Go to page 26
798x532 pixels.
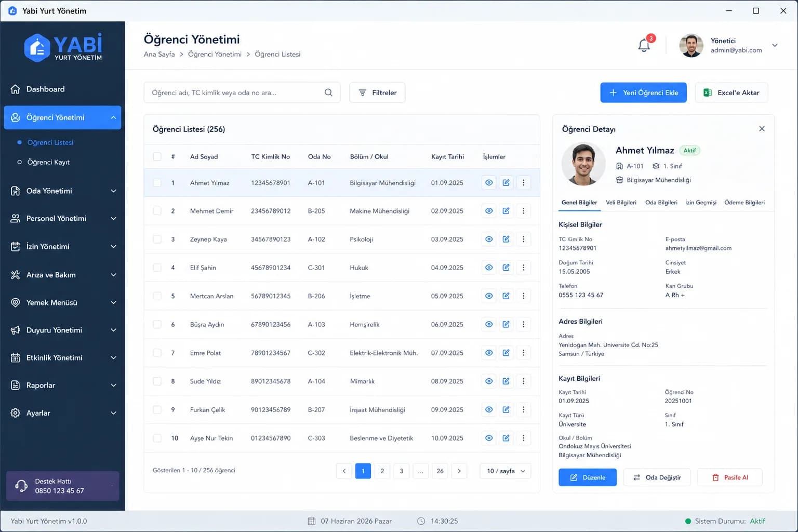pyautogui.click(x=440, y=471)
